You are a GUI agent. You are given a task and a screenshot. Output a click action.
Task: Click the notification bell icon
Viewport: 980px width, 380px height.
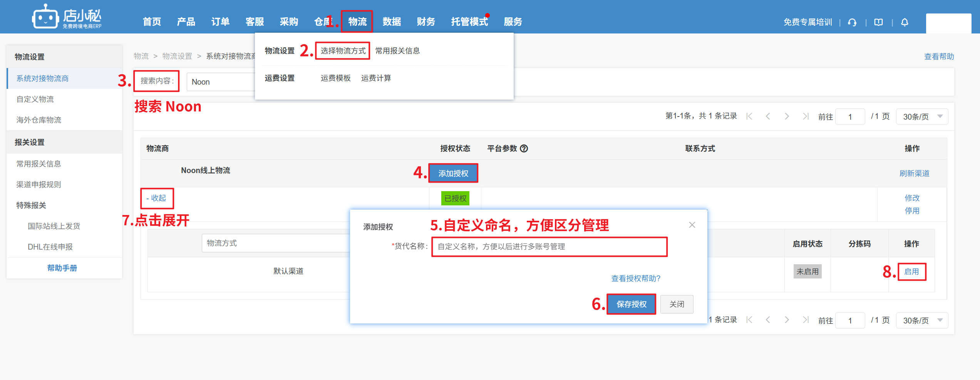coord(905,22)
